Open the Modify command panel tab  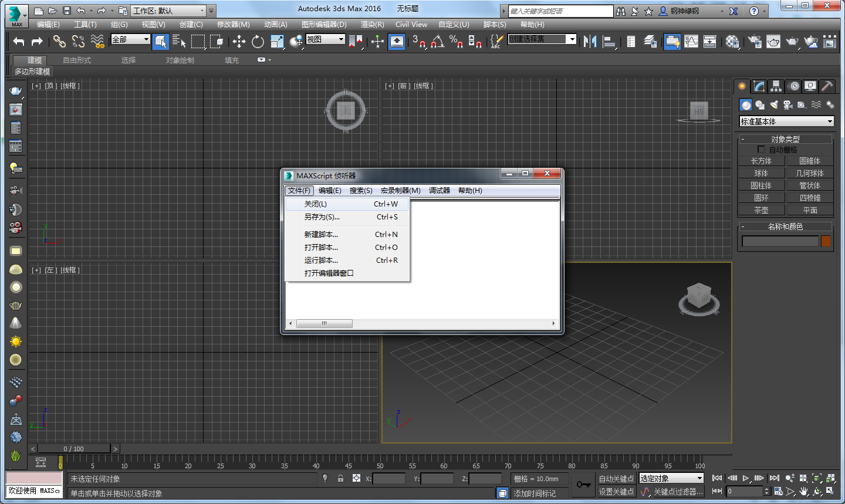point(759,86)
